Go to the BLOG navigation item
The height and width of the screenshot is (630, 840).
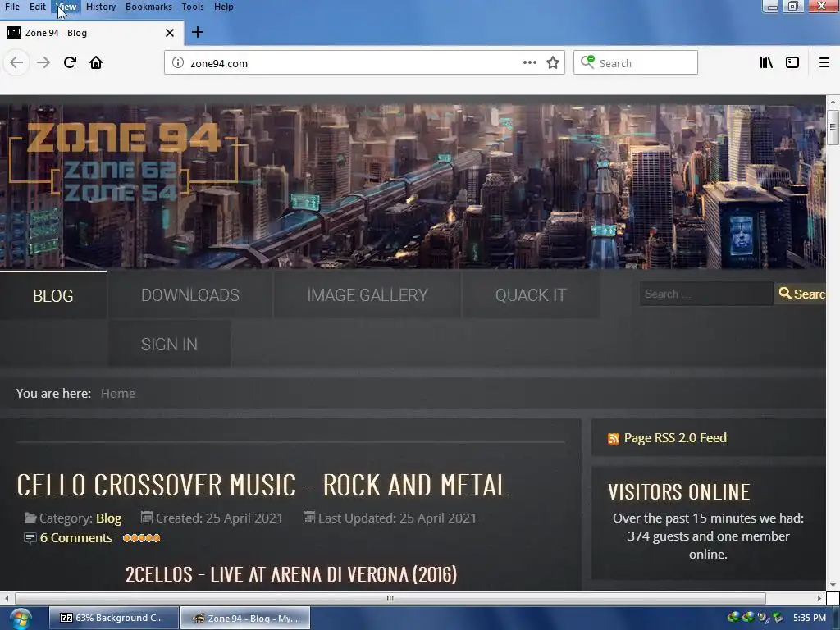coord(53,295)
